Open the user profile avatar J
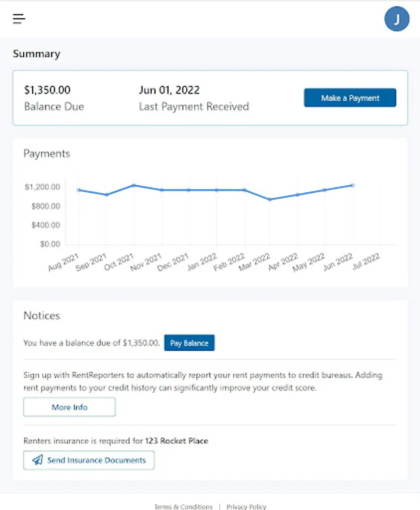Viewport: 420px width, 510px height. coord(397,19)
